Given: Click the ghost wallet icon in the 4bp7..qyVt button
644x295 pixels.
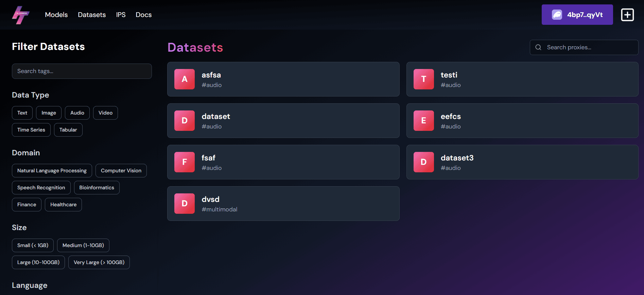Looking at the screenshot, I should click(557, 15).
